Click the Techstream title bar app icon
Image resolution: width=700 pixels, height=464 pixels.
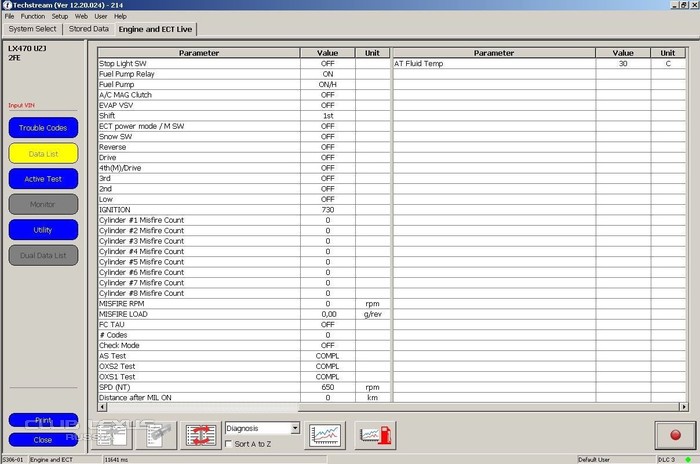[x=6, y=5]
